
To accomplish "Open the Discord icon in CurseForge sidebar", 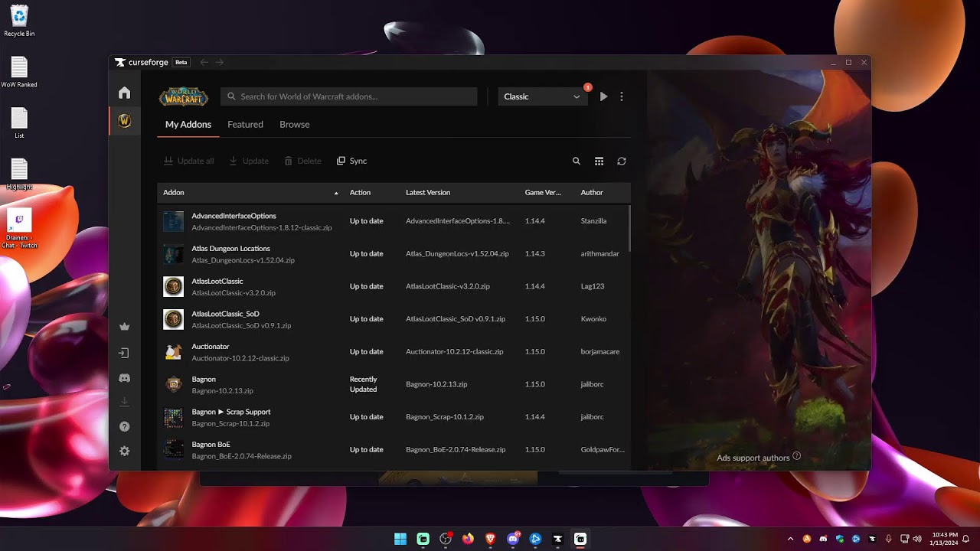I will pos(124,378).
